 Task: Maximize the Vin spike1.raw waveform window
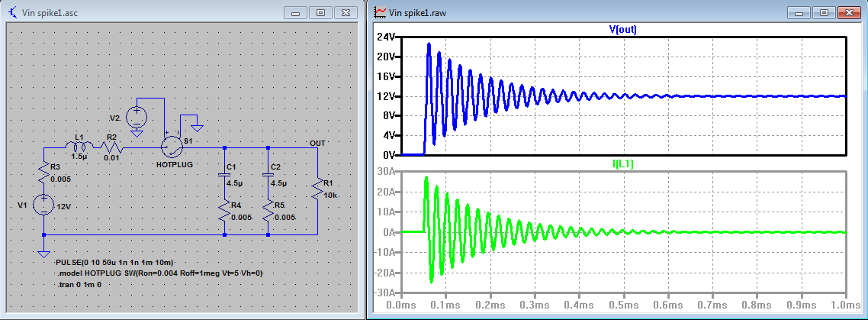pos(824,13)
